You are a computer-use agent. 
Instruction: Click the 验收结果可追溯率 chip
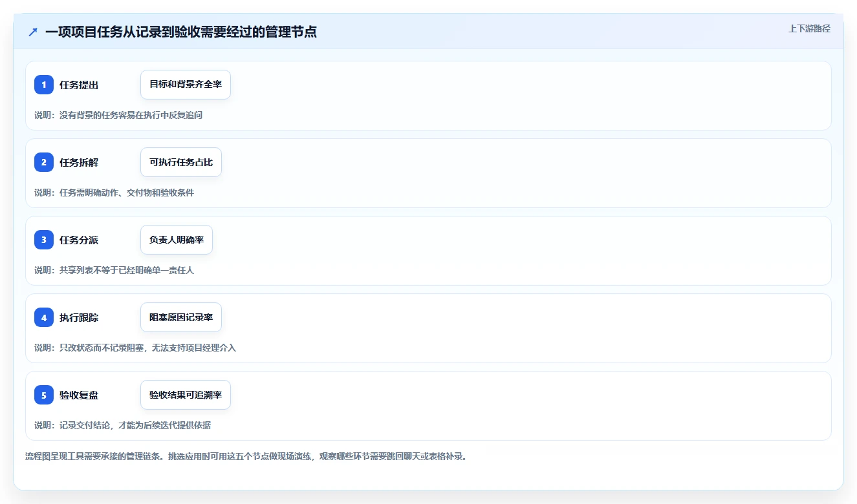[186, 395]
